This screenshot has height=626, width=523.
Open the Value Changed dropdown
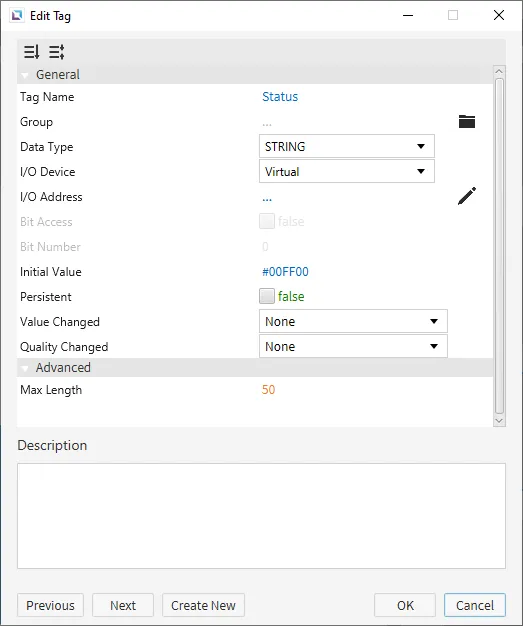click(353, 321)
